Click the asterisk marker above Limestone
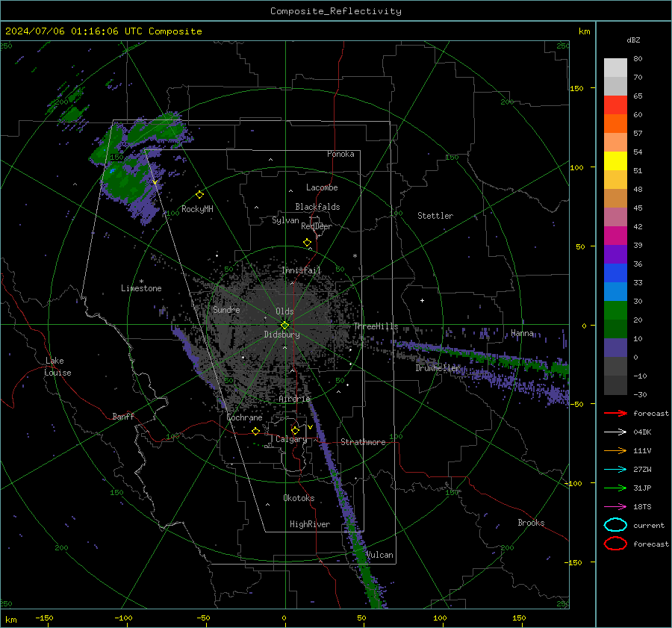Viewport: 672px width, 628px height. pyautogui.click(x=141, y=282)
